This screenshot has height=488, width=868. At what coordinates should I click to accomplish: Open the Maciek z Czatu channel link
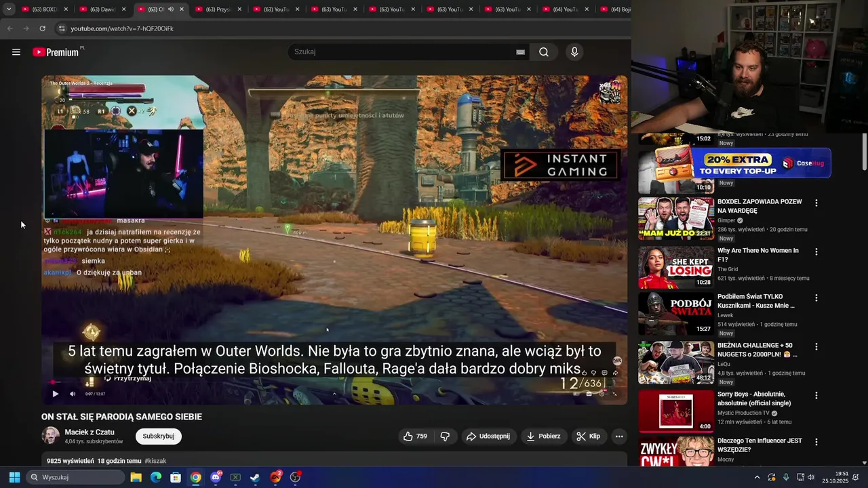pyautogui.click(x=90, y=432)
